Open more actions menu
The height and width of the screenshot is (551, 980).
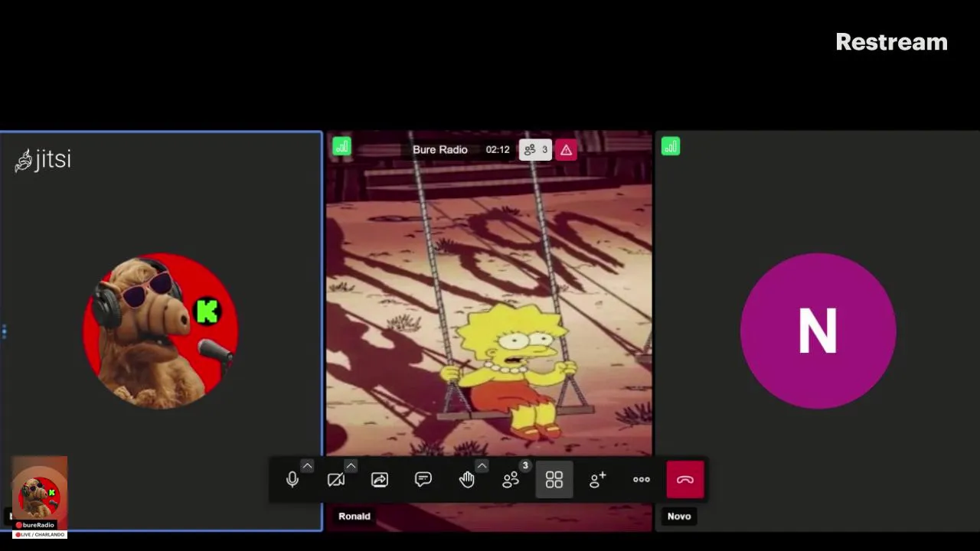tap(642, 480)
